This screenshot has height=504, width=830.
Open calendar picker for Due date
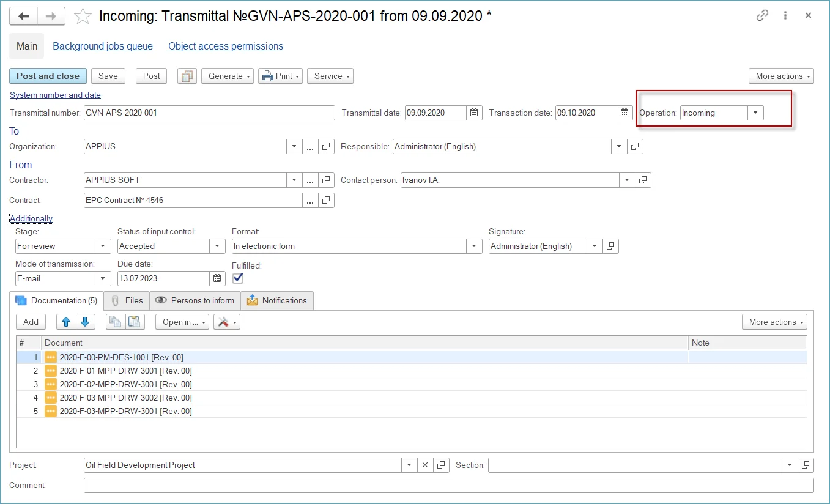click(x=217, y=278)
